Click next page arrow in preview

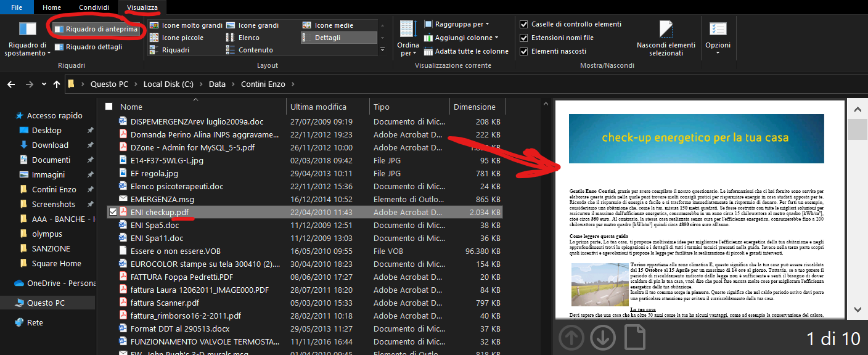click(x=602, y=338)
